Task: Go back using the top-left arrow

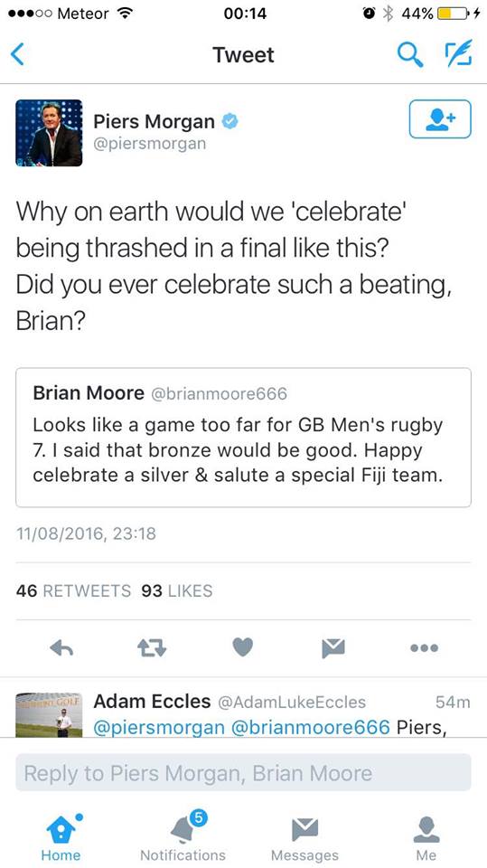Action: (18, 55)
